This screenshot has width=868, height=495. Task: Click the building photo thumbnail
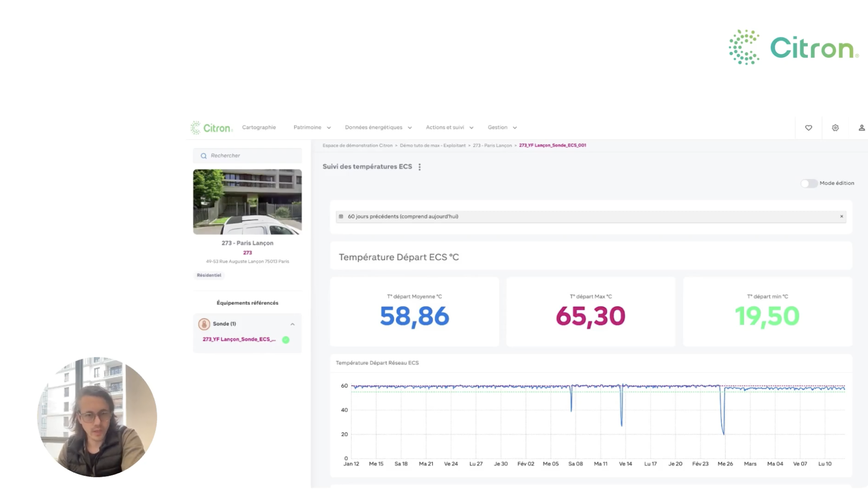point(247,202)
